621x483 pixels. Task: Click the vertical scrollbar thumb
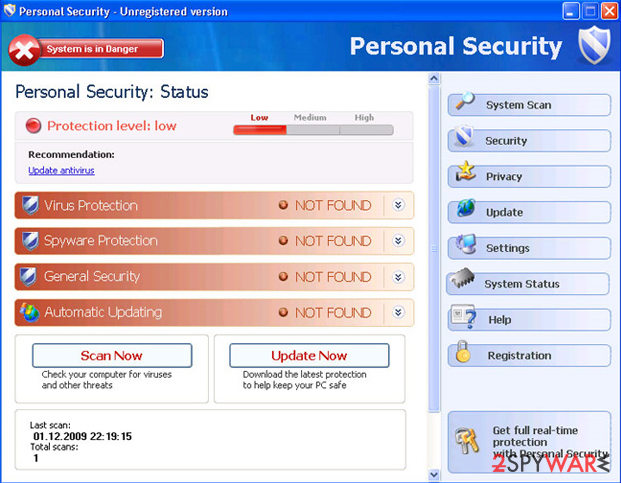pyautogui.click(x=434, y=248)
